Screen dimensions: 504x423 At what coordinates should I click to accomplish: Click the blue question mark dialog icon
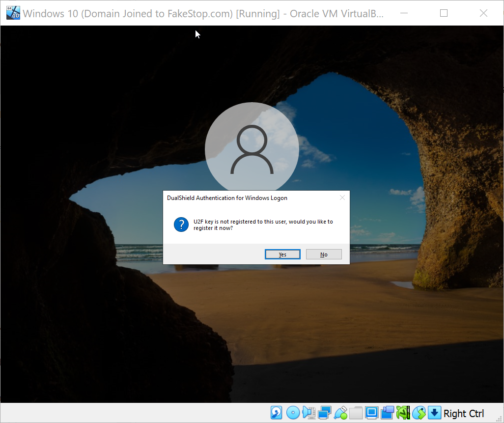(x=181, y=225)
